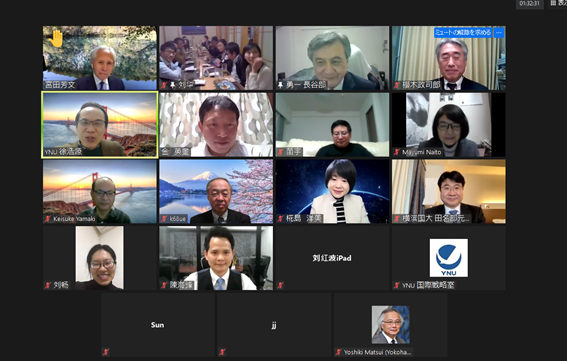
Task: Click the muted mic icon on 陳海深's tile
Action: click(164, 285)
